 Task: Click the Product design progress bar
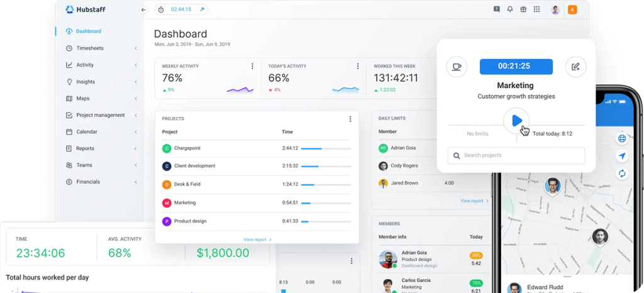(x=326, y=221)
